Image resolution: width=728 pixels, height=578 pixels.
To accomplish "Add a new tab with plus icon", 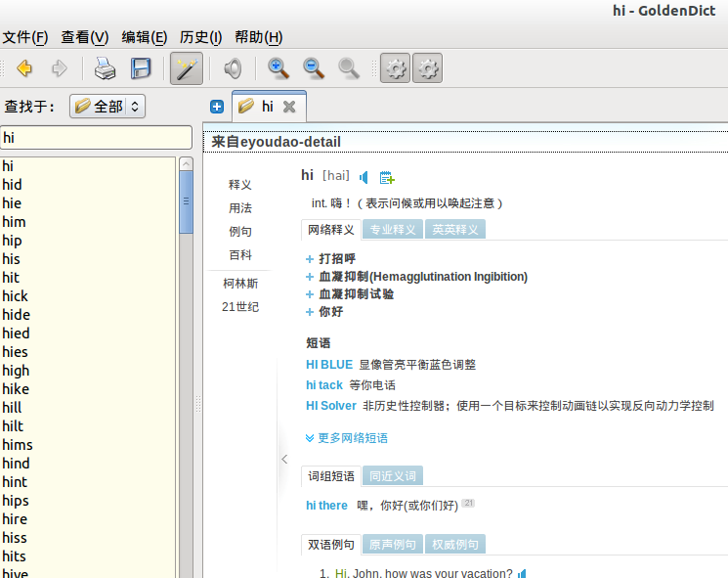I will 217,107.
